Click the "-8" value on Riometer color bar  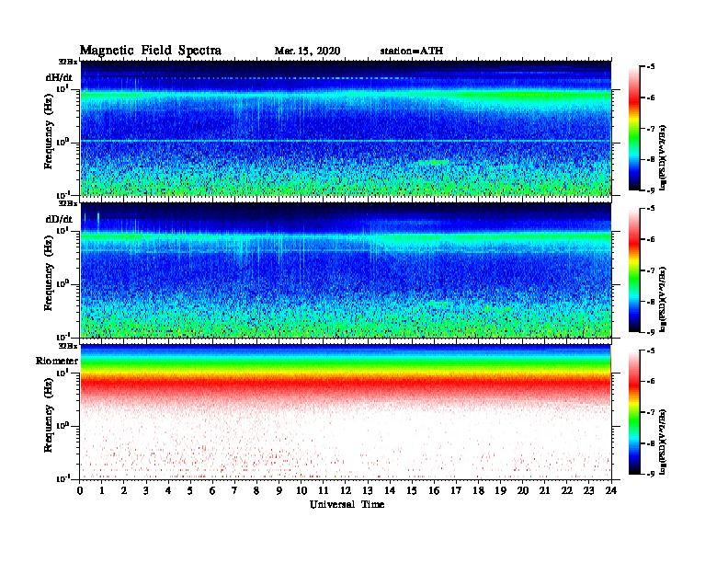(651, 443)
